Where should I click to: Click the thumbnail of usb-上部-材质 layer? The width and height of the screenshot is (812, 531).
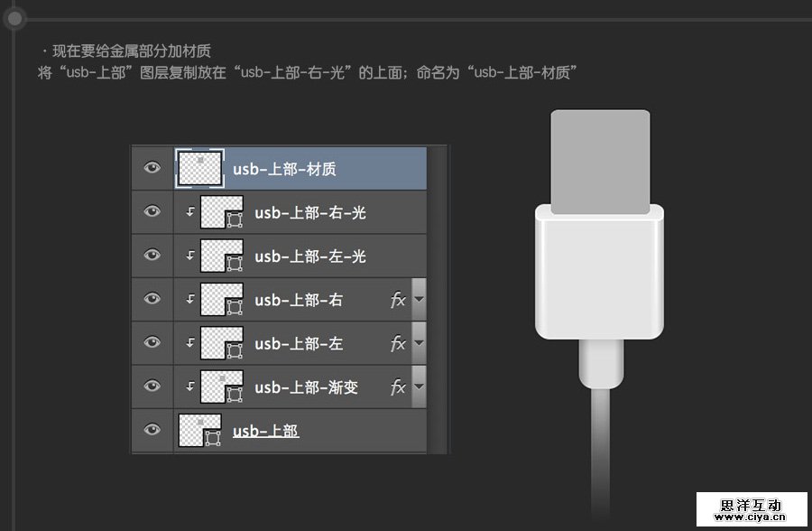(199, 168)
